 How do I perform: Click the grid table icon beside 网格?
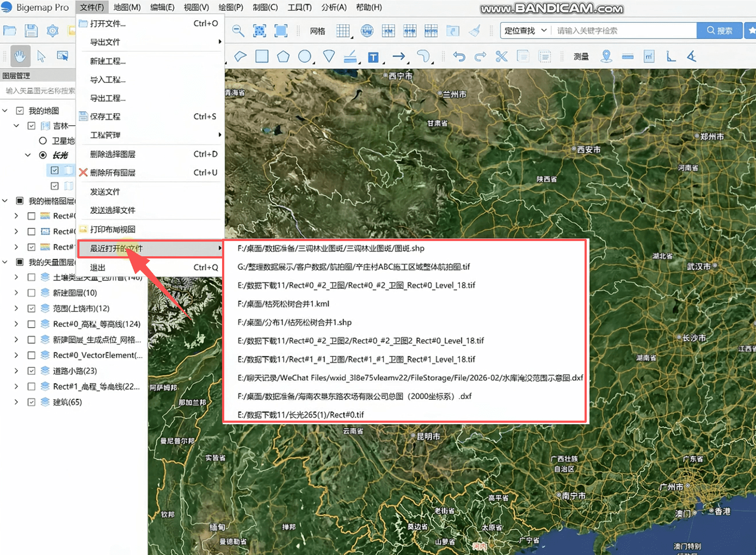343,31
